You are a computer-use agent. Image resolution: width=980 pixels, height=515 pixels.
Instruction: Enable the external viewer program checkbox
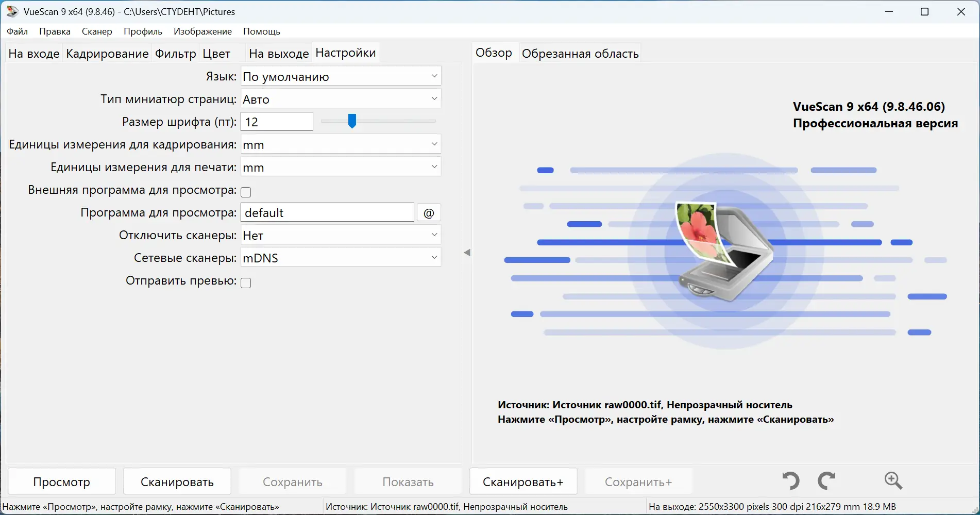click(x=246, y=192)
